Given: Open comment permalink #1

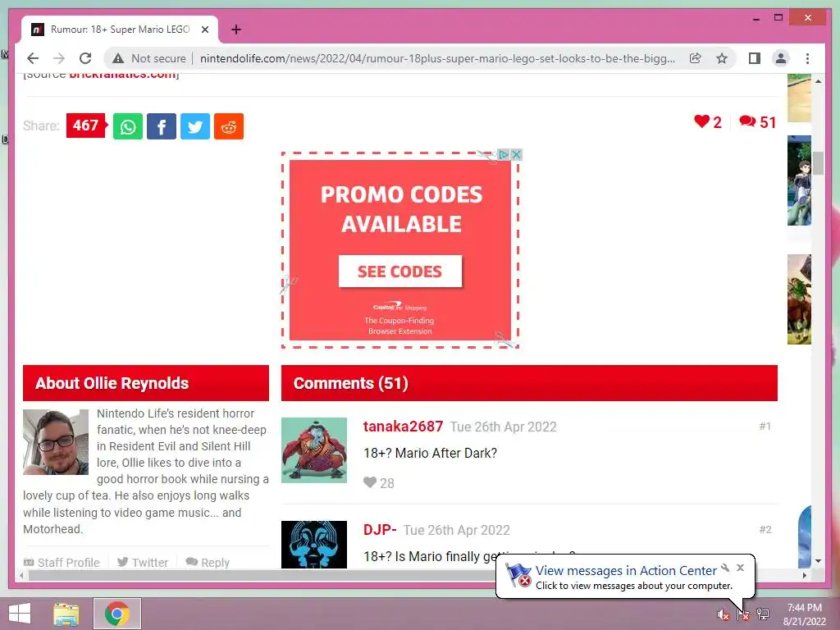Looking at the screenshot, I should coord(765,427).
